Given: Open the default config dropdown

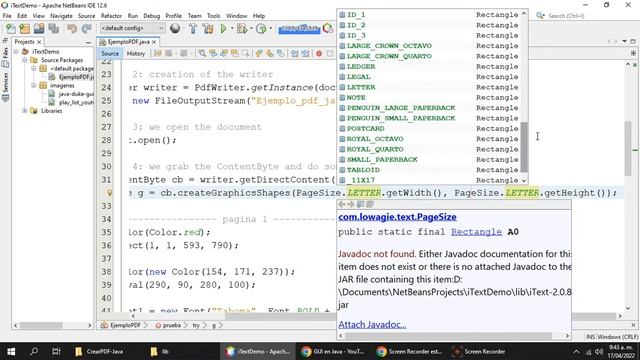Looking at the screenshot, I should (132, 28).
